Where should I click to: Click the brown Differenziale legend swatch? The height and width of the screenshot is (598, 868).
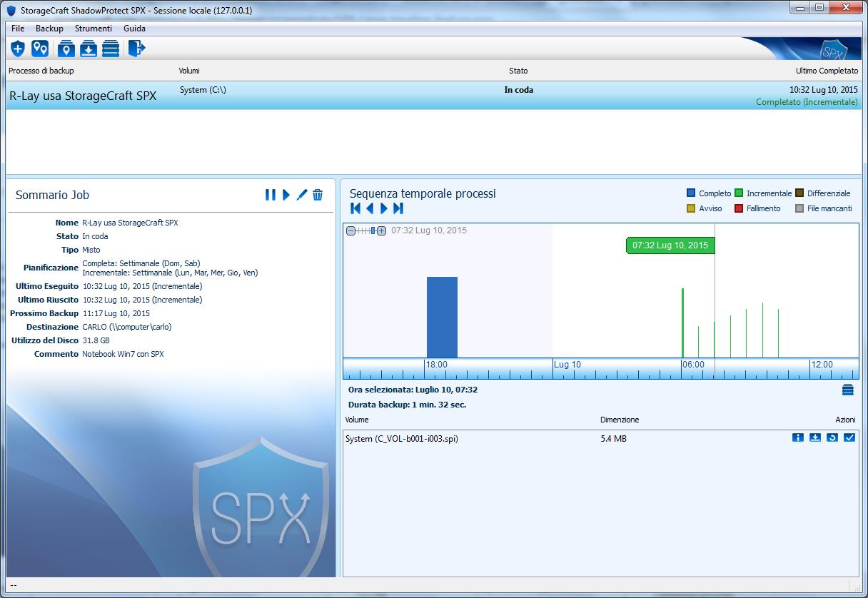tap(799, 193)
